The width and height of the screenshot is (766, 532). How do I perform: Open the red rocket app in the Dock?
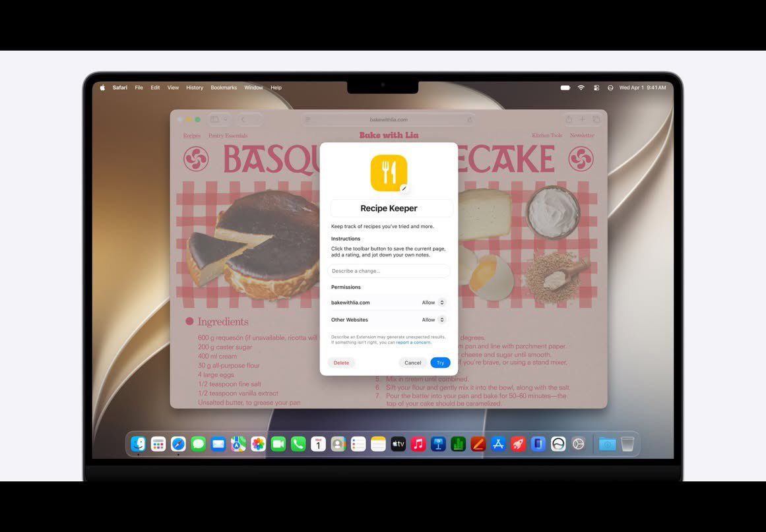[519, 444]
